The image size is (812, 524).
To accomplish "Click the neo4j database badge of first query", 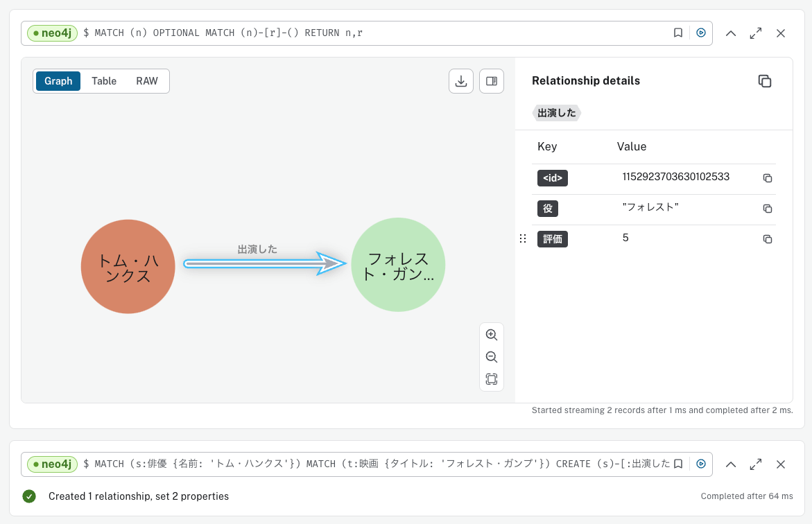I will 52,33.
